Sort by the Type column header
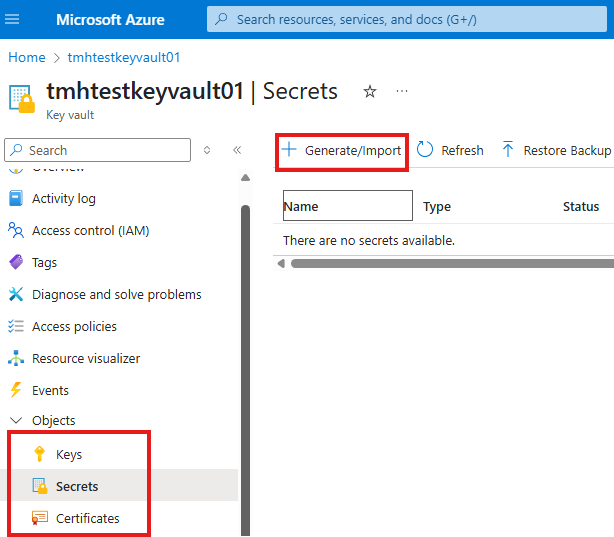This screenshot has width=614, height=537. coord(437,206)
